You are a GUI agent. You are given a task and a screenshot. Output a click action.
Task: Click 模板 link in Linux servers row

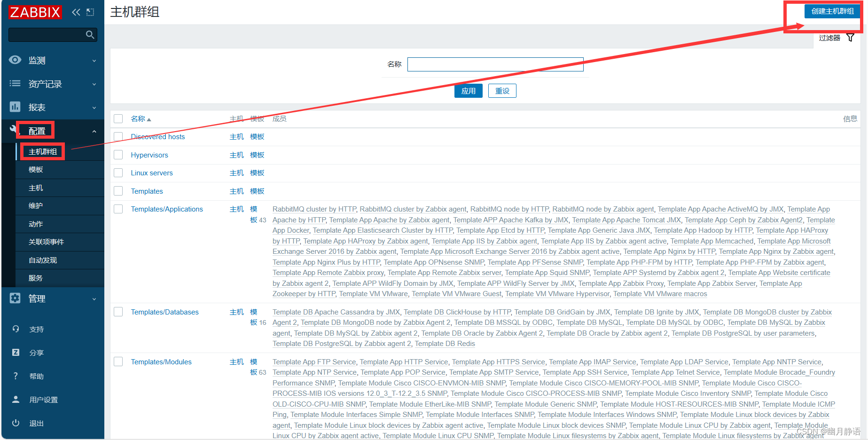[x=257, y=173]
